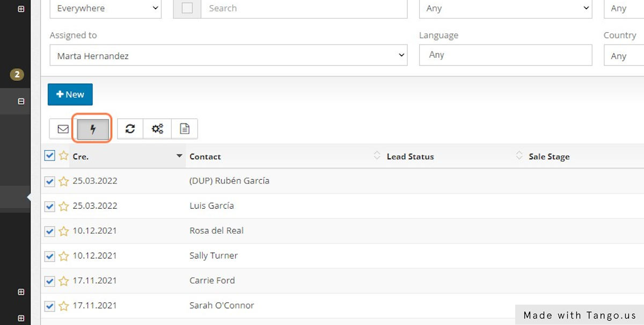
Task: Open the Language dropdown set to Any
Action: point(505,55)
